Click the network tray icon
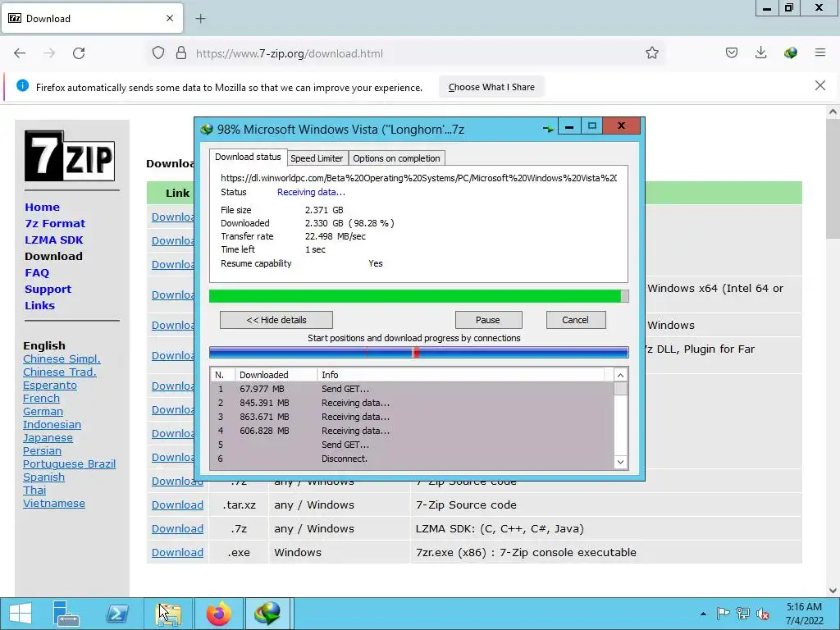Screen dimensions: 840x630 pos(743,614)
